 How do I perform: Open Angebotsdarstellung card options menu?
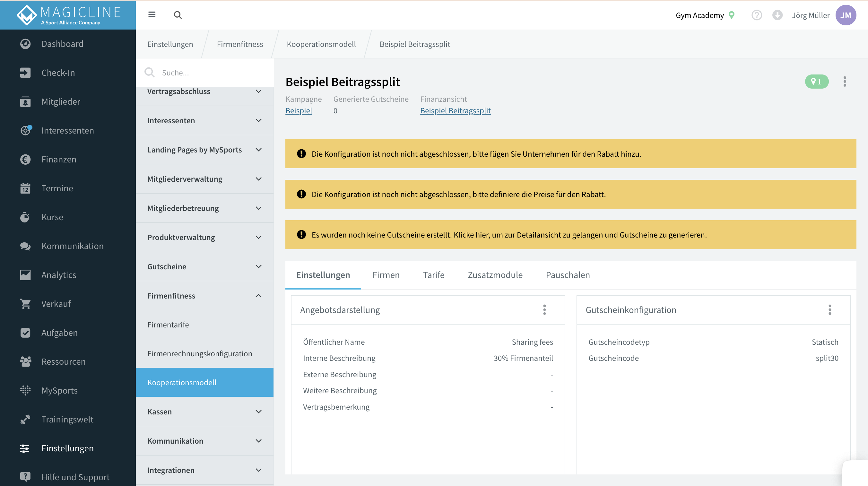click(544, 310)
